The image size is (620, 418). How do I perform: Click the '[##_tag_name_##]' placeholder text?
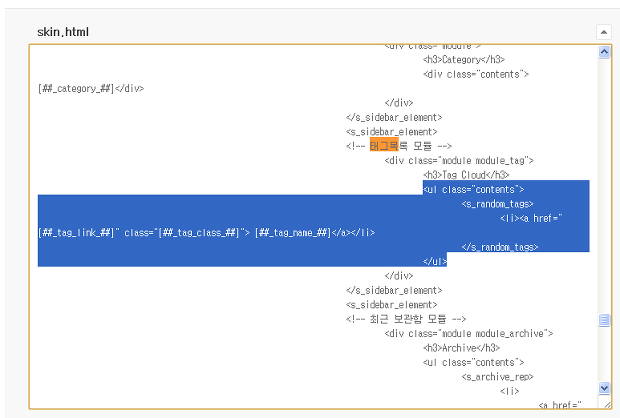tap(293, 233)
